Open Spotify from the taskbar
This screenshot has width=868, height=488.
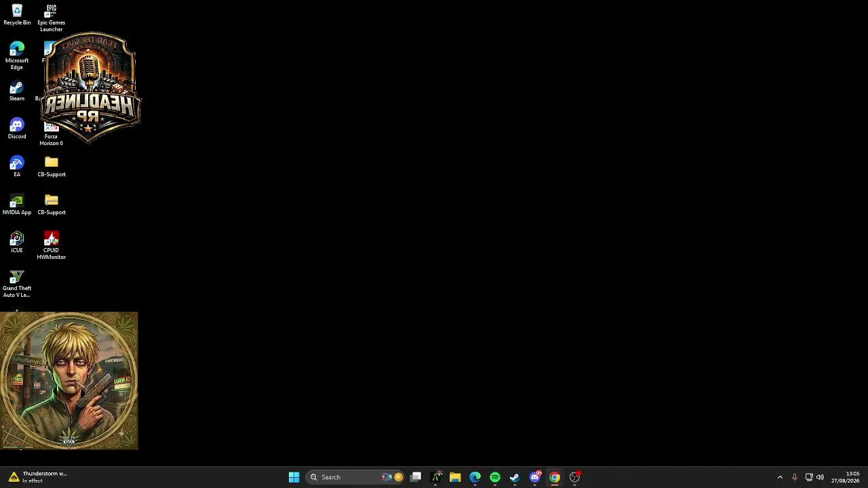tap(495, 477)
